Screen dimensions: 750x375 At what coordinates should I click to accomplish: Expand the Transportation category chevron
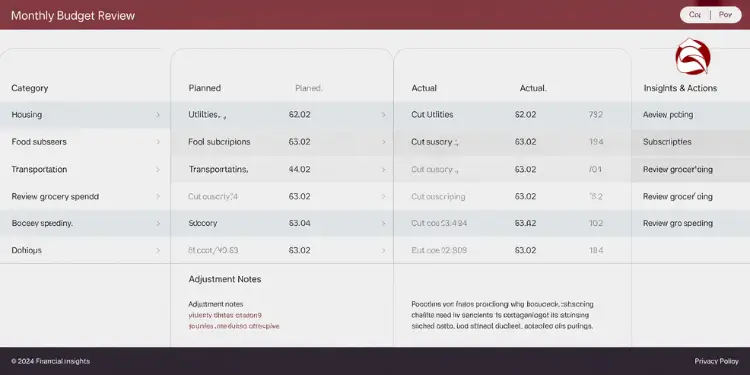pos(158,169)
